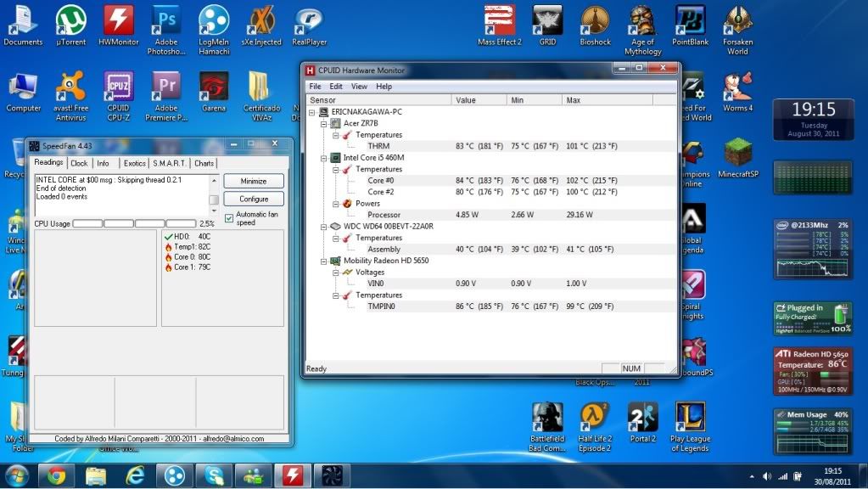Open the Bioshock desktop shortcut
Screen dimensions: 868x489
coord(595,25)
